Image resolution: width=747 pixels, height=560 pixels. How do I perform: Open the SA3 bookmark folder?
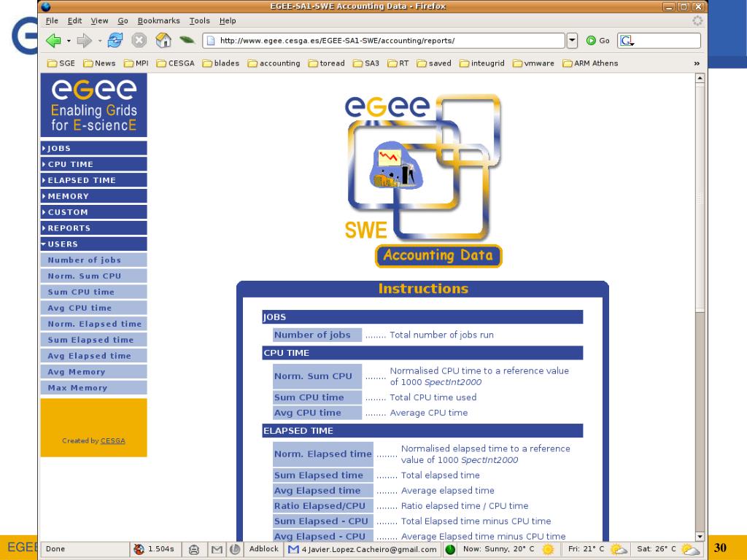click(366, 63)
